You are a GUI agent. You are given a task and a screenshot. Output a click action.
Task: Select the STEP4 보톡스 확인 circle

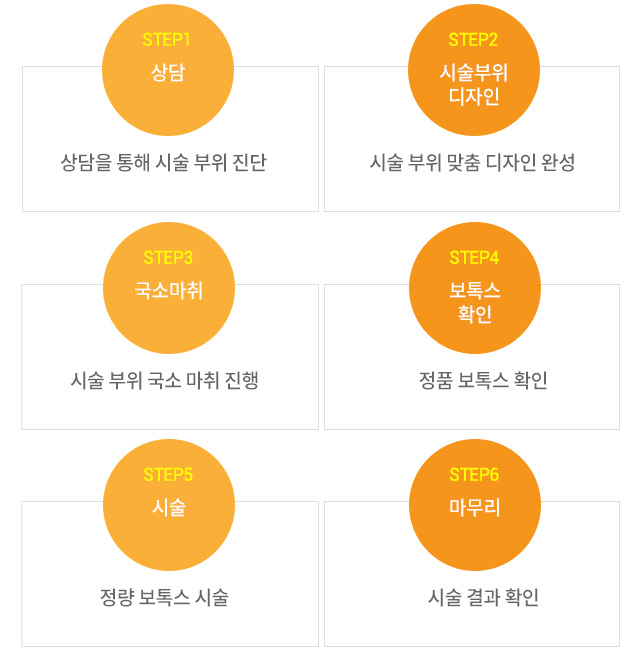pyautogui.click(x=475, y=288)
